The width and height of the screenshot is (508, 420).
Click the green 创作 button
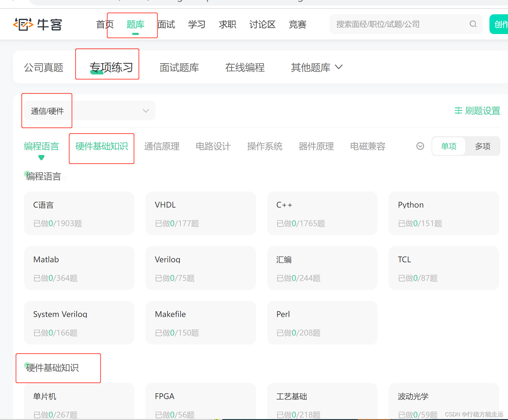click(x=499, y=24)
